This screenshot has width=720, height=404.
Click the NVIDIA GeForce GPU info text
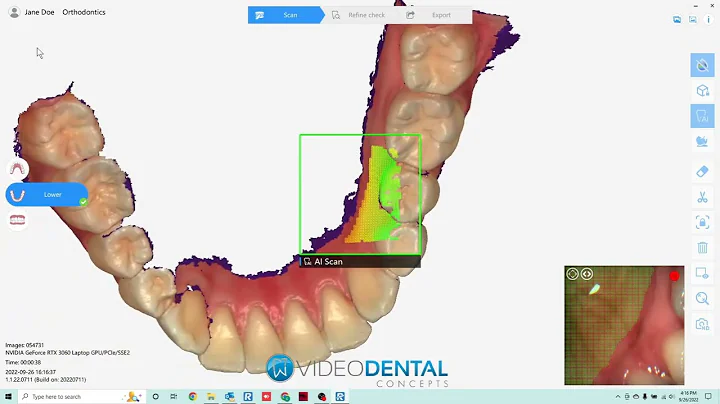pyautogui.click(x=68, y=353)
